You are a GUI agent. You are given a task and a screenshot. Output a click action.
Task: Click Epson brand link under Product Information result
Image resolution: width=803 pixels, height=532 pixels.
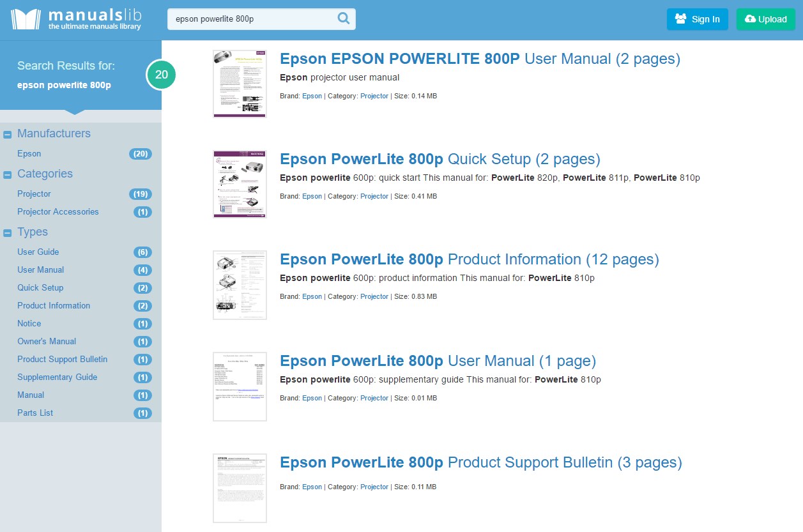[312, 296]
